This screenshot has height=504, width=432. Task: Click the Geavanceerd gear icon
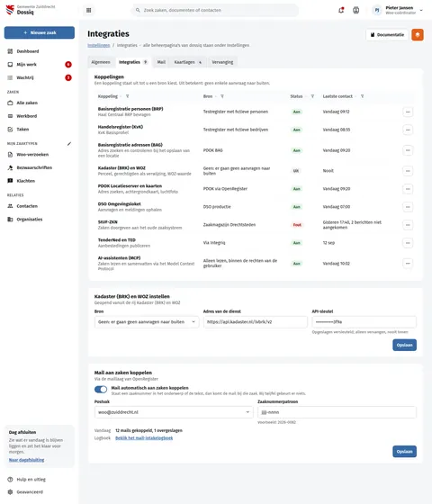pos(10,491)
